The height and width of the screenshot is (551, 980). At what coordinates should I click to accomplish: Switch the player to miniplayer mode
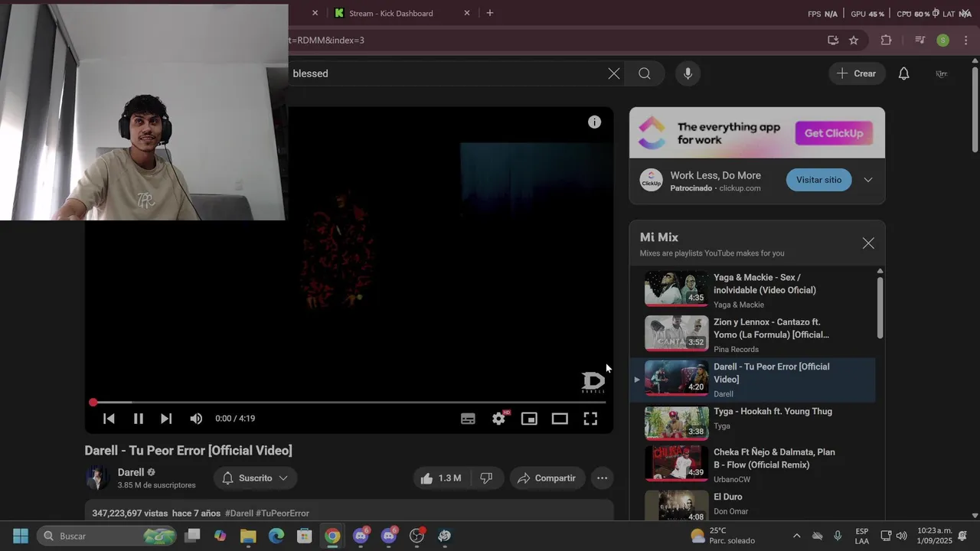tap(529, 419)
